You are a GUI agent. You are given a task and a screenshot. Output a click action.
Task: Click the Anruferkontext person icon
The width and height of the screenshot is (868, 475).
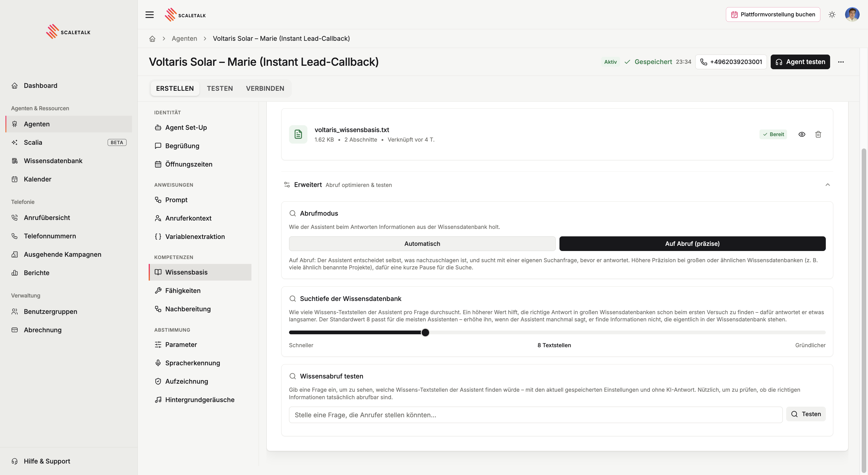click(x=158, y=218)
